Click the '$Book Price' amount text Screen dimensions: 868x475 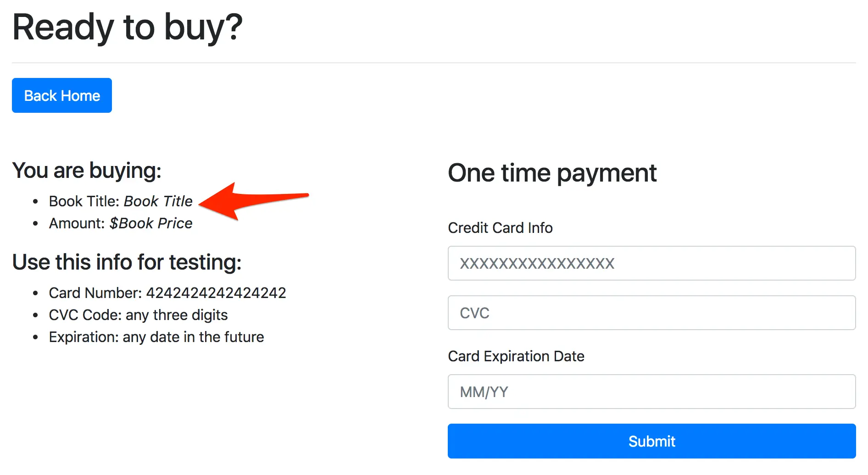(x=151, y=223)
